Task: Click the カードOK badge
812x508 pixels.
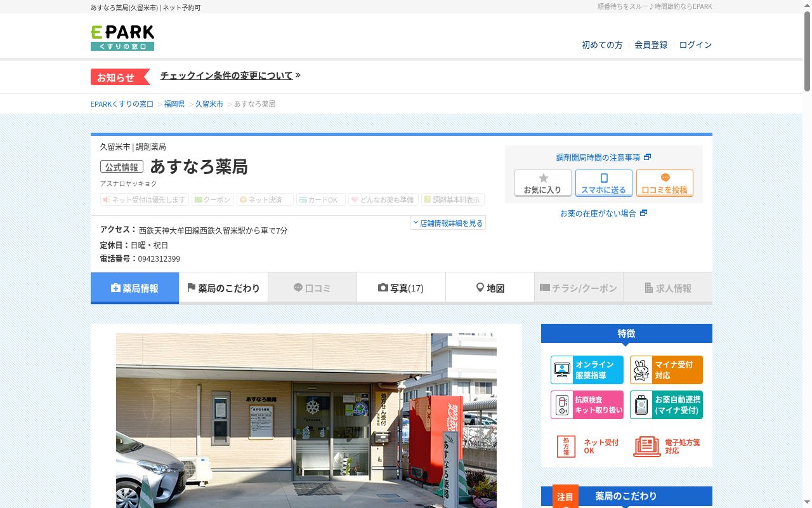Action: coord(321,199)
